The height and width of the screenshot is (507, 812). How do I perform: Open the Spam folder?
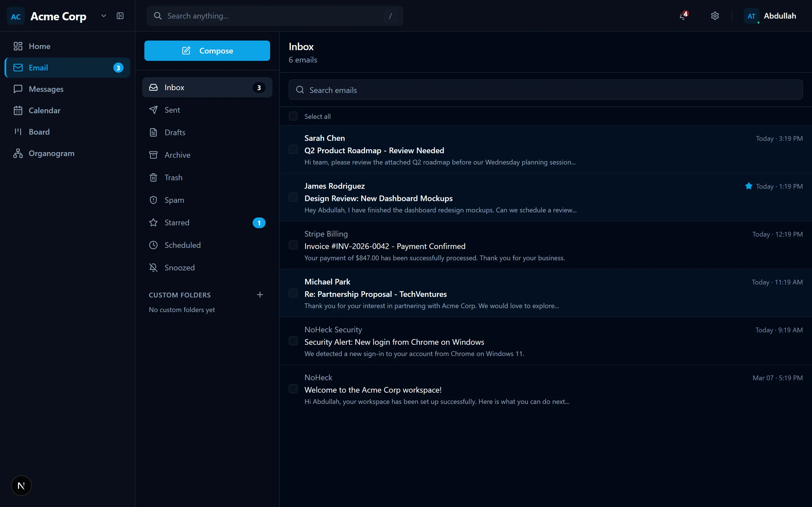pos(174,200)
